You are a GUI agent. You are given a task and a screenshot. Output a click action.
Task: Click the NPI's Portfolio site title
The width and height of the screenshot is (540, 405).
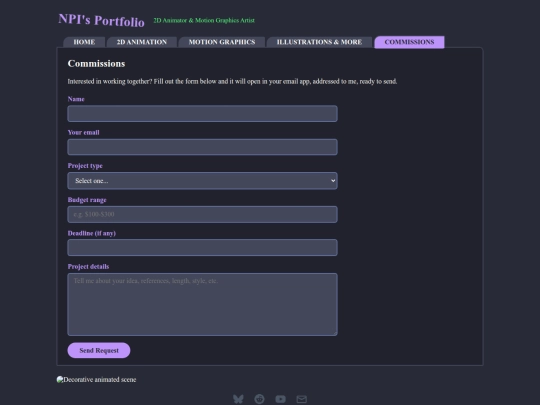pos(101,20)
